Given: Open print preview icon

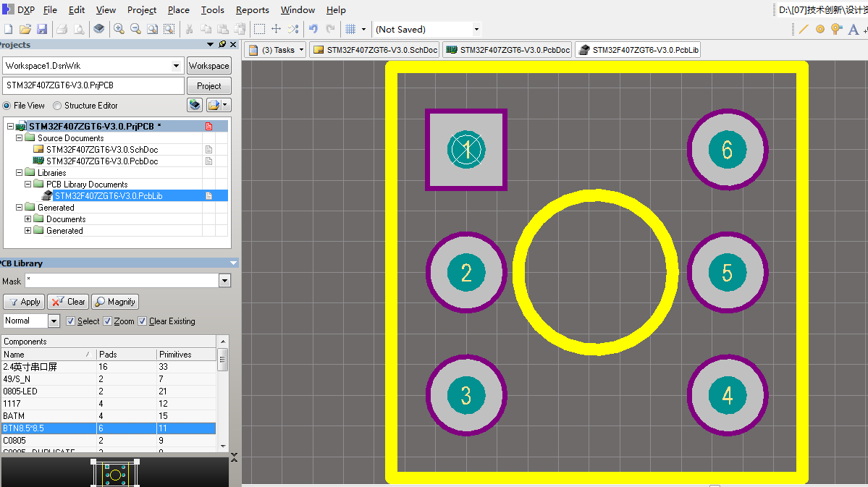Looking at the screenshot, I should [x=79, y=30].
